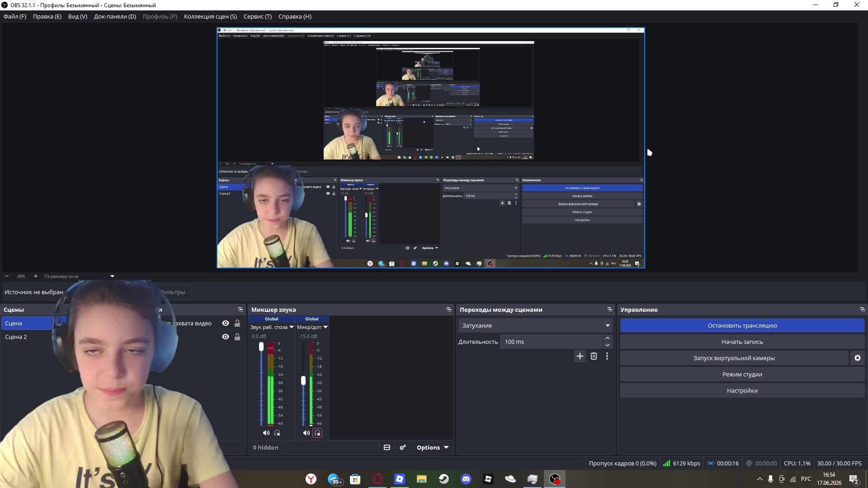Lock the video capture source
The height and width of the screenshot is (488, 868).
tap(237, 323)
